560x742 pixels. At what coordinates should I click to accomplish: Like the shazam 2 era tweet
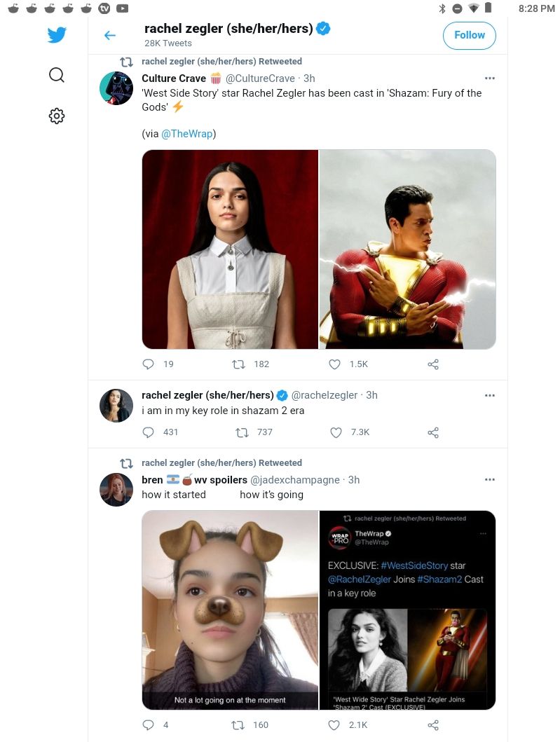[x=335, y=432]
